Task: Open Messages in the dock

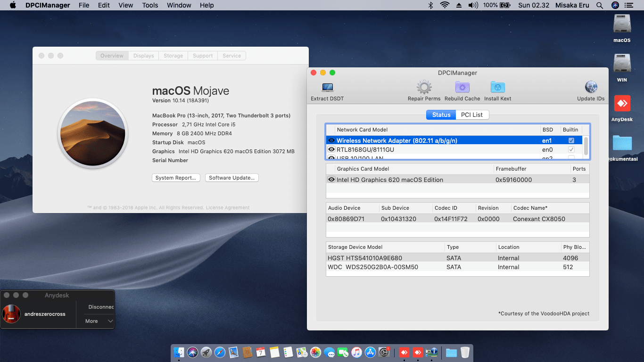Action: 329,352
